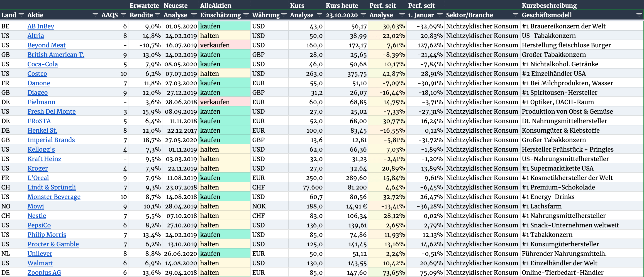This screenshot has height=277, width=644.
Task: Open the Land column filter icon
Action: [21, 15]
